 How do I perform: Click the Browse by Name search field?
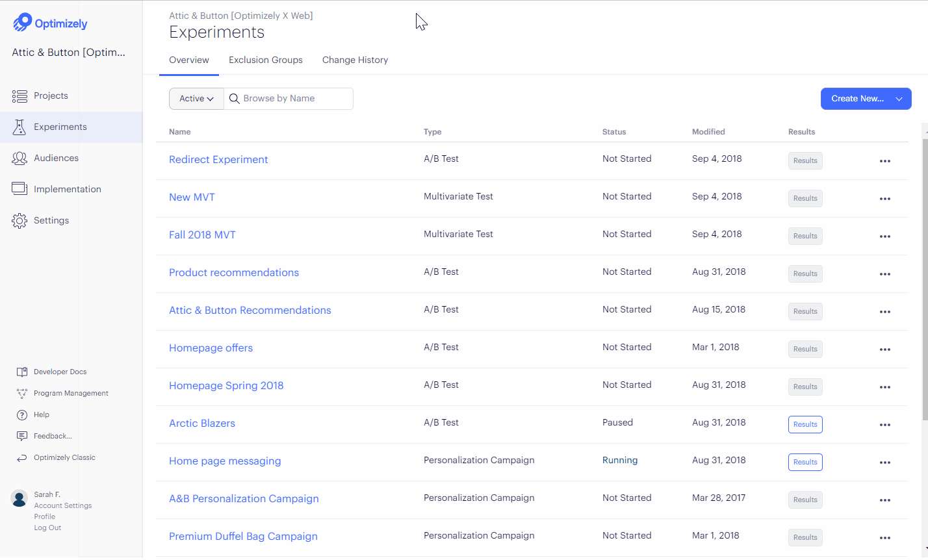click(289, 99)
